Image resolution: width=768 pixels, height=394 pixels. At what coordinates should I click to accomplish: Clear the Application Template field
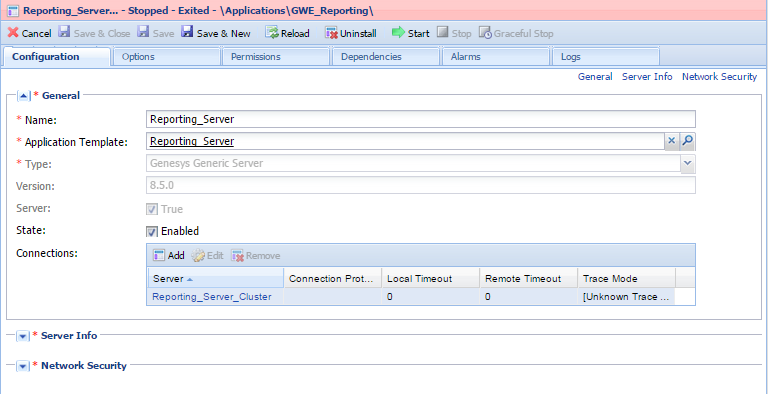click(672, 141)
